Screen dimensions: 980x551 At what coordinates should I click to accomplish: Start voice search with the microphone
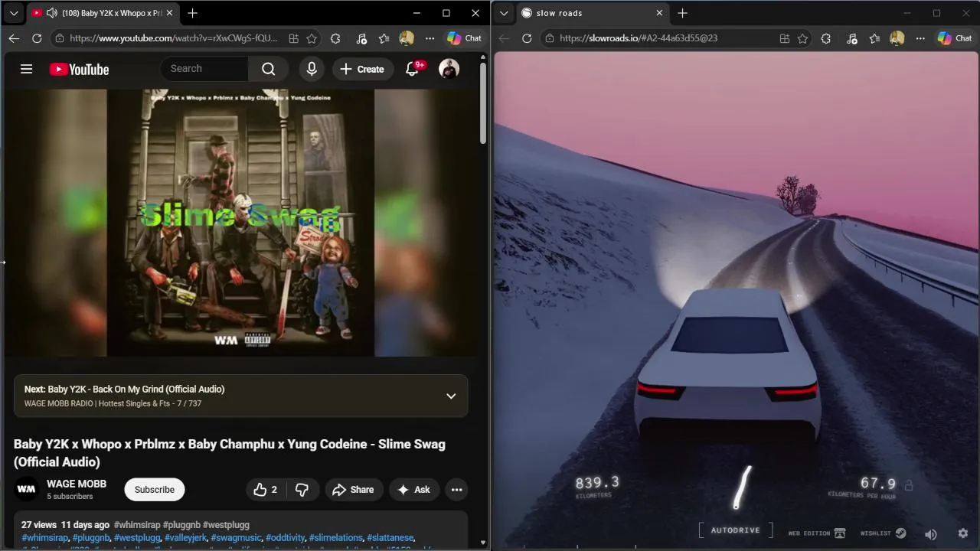312,69
